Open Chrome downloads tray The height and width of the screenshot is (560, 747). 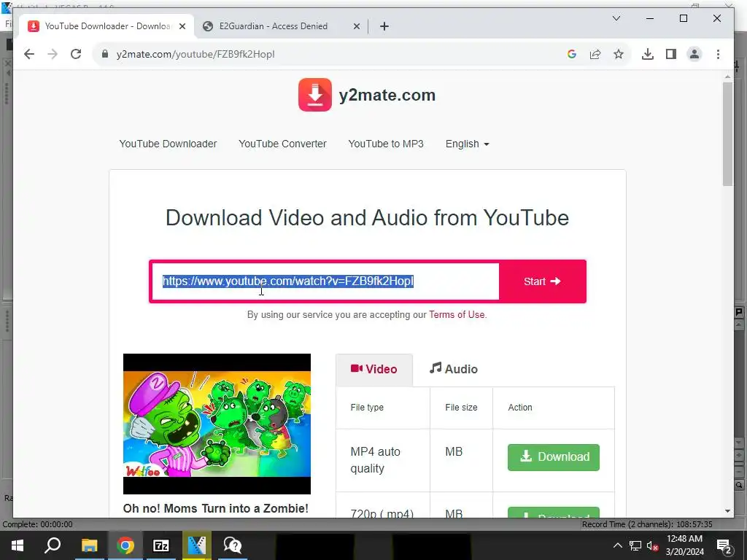point(648,54)
